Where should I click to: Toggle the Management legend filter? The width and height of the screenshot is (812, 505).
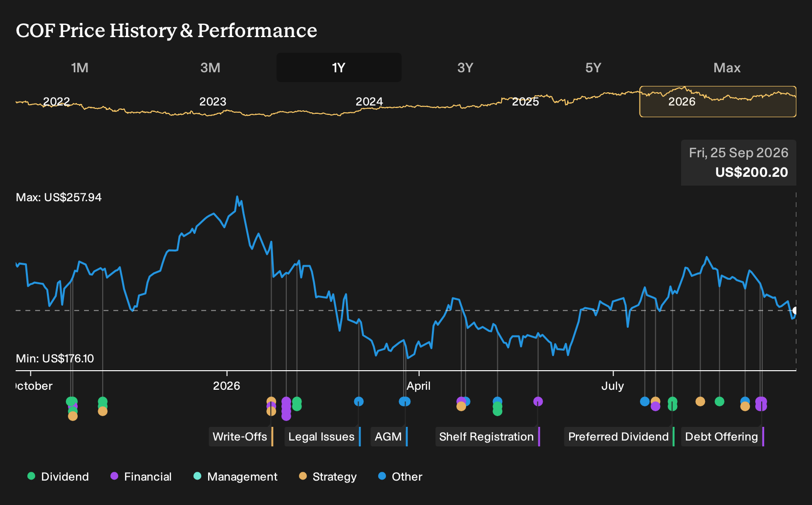pyautogui.click(x=235, y=477)
